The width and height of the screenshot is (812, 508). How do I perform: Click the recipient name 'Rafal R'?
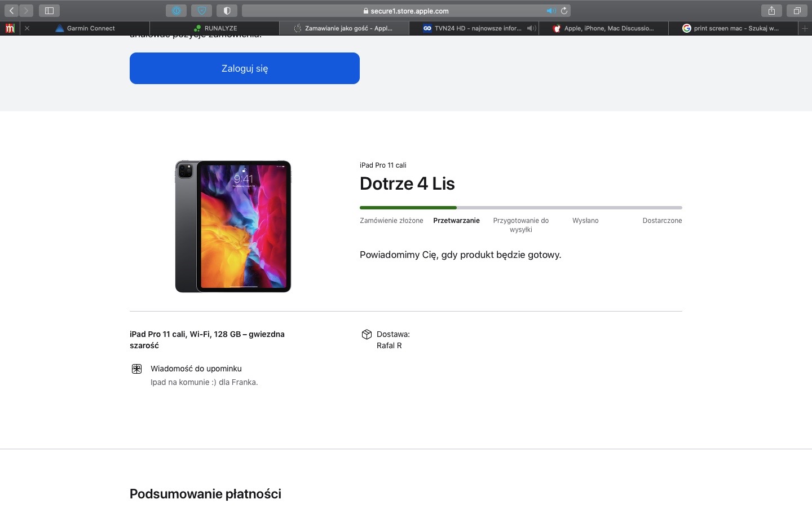389,345
